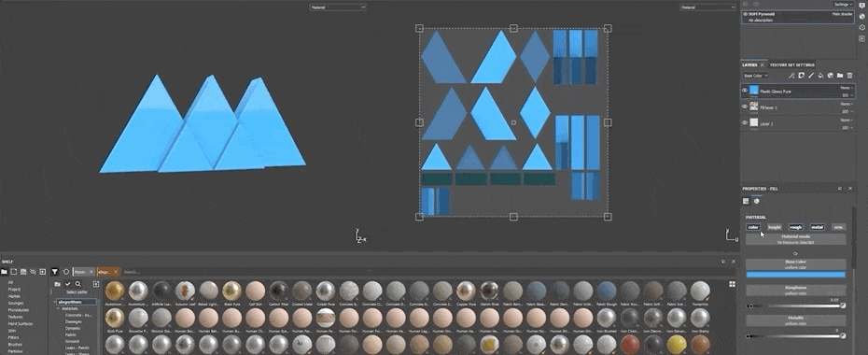Screen dimensions: 868x355
Task: Delete layer using the trash icon
Action: (849, 76)
